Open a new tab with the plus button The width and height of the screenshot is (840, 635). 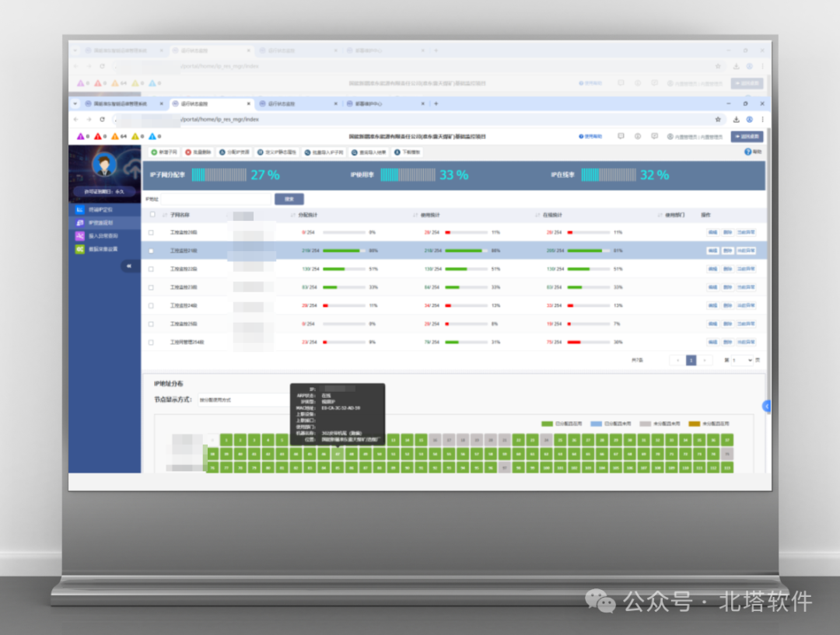(436, 104)
